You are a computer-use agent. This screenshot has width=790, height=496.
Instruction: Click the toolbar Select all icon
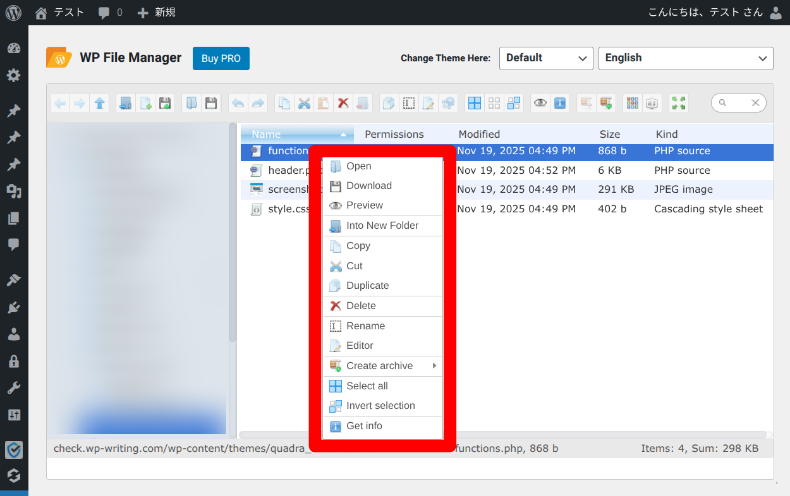coord(475,104)
